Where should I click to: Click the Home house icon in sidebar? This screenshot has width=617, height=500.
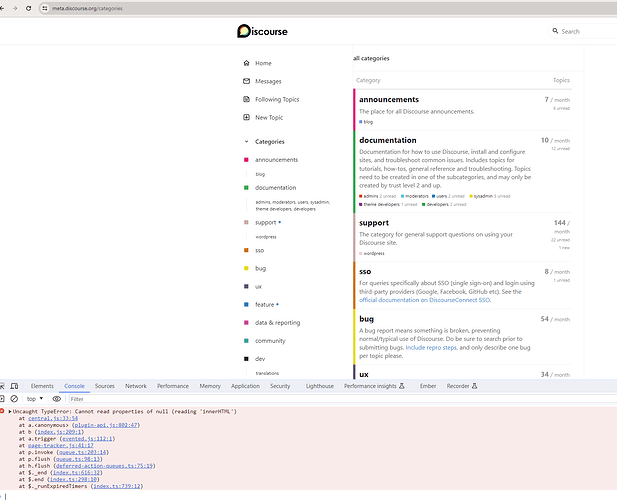(x=246, y=63)
